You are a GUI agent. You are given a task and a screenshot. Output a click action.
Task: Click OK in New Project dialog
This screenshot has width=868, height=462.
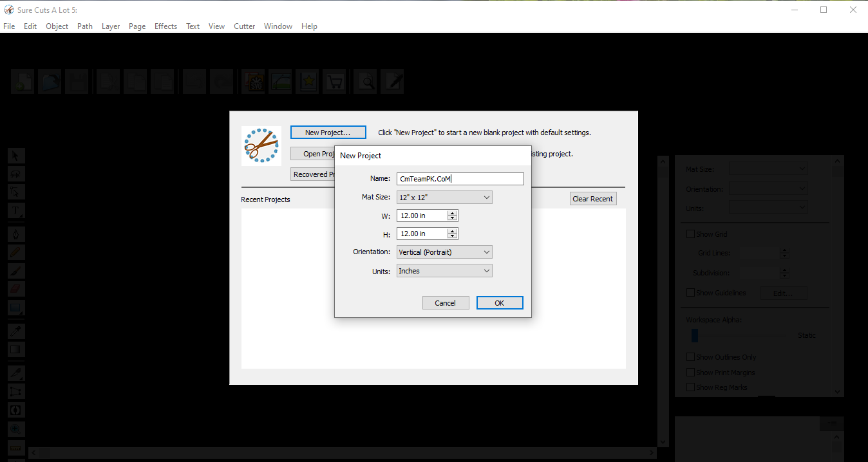click(x=500, y=303)
